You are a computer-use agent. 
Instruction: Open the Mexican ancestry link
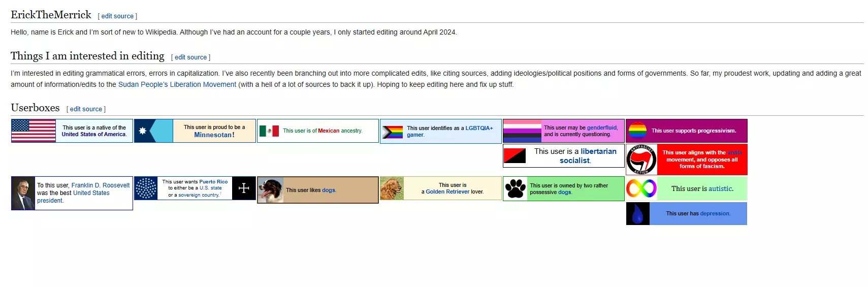(329, 131)
